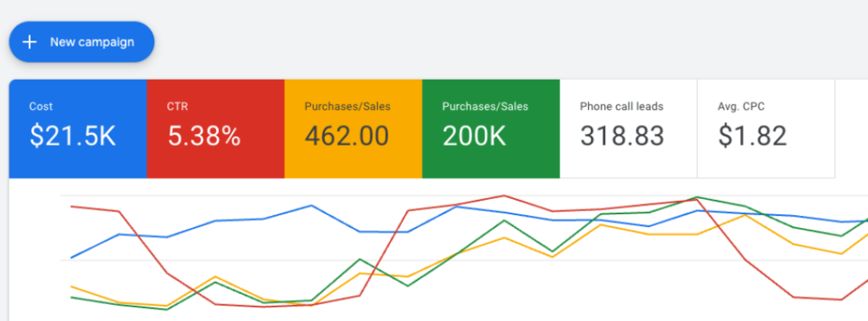Click the $21.5K cost value
868x321 pixels.
tap(73, 136)
